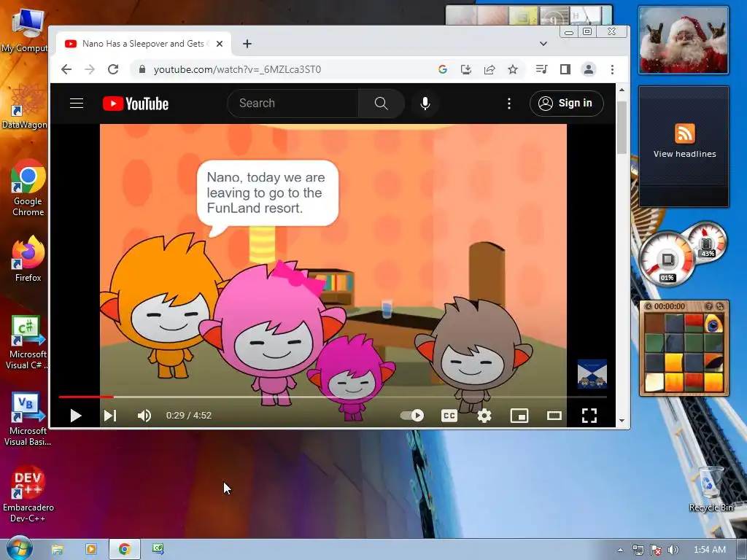Open My Computer desktop icon

tap(26, 31)
